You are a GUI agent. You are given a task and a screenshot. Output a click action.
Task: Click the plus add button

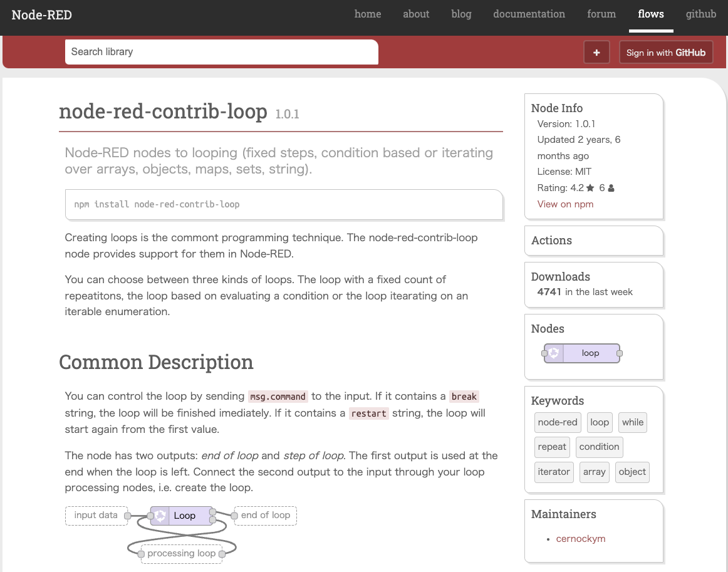click(x=596, y=53)
